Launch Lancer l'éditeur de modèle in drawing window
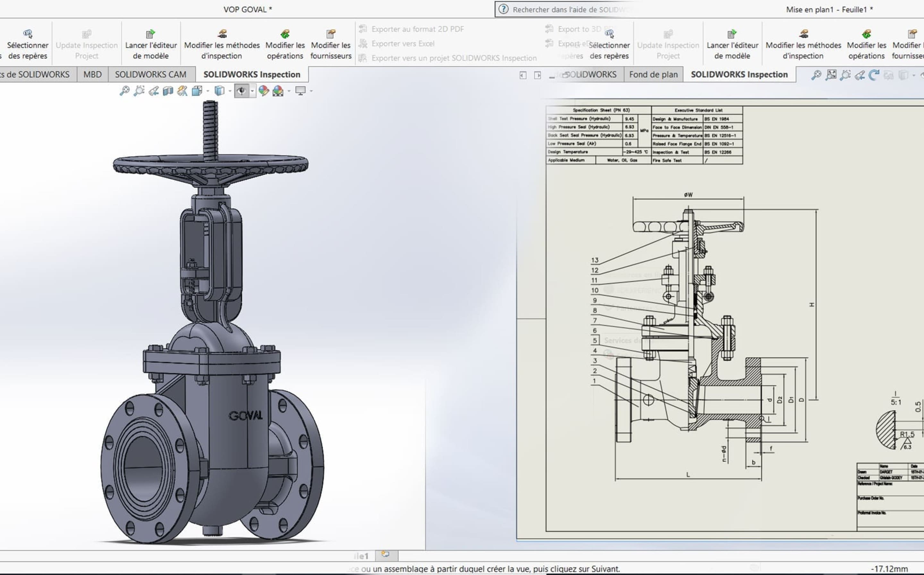The height and width of the screenshot is (575, 924). click(732, 45)
